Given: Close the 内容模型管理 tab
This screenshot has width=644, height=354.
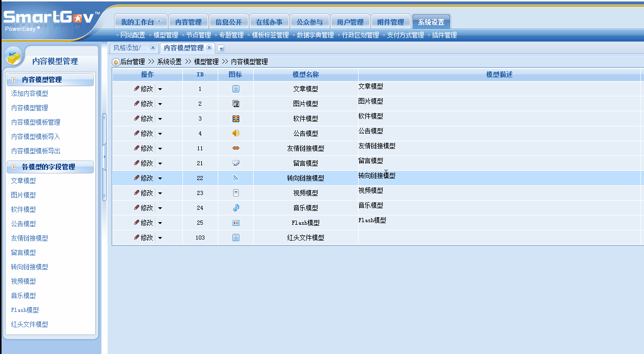Looking at the screenshot, I should pos(209,48).
